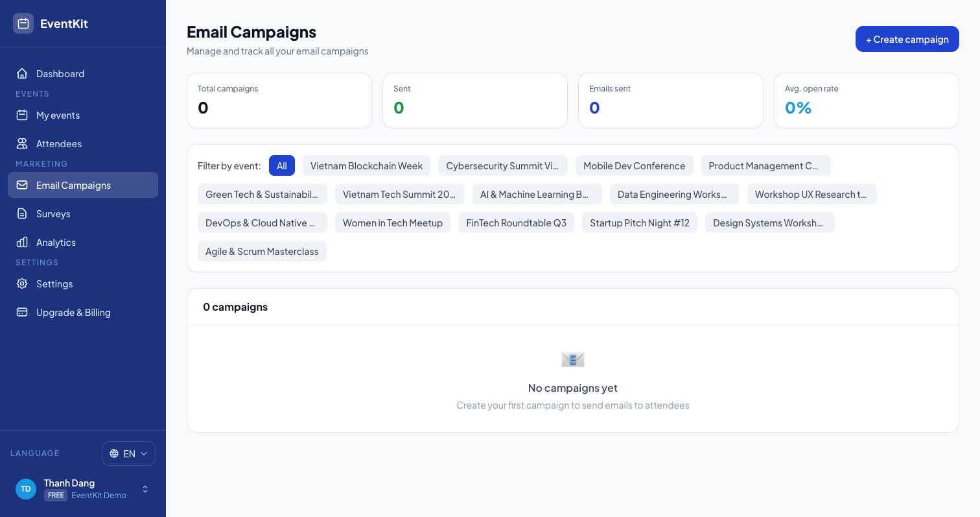Filter by FinTech Roundtable Q3
980x517 pixels.
point(516,222)
